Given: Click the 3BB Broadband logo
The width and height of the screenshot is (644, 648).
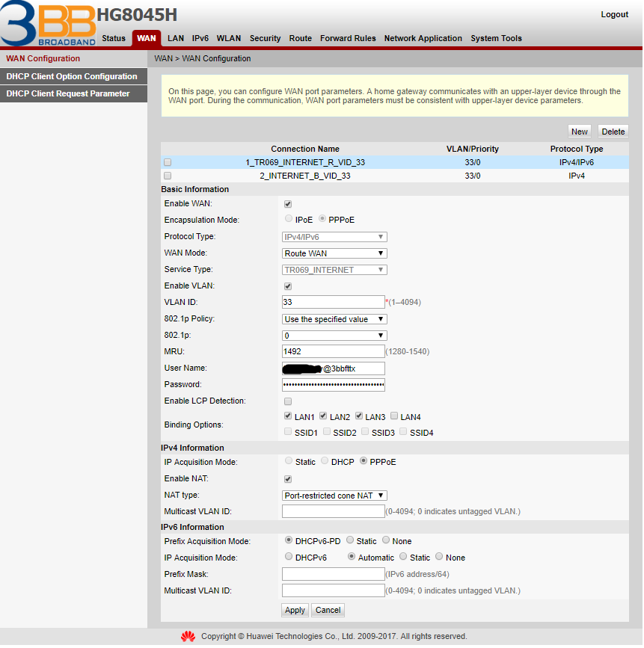Looking at the screenshot, I should click(x=47, y=24).
